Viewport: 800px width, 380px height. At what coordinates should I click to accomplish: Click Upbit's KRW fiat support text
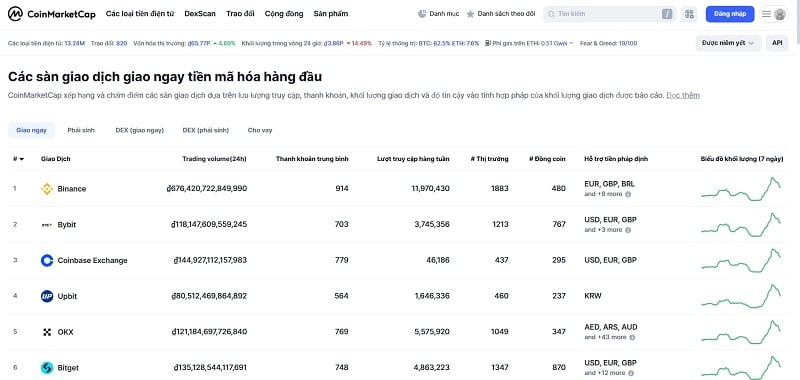(x=593, y=296)
